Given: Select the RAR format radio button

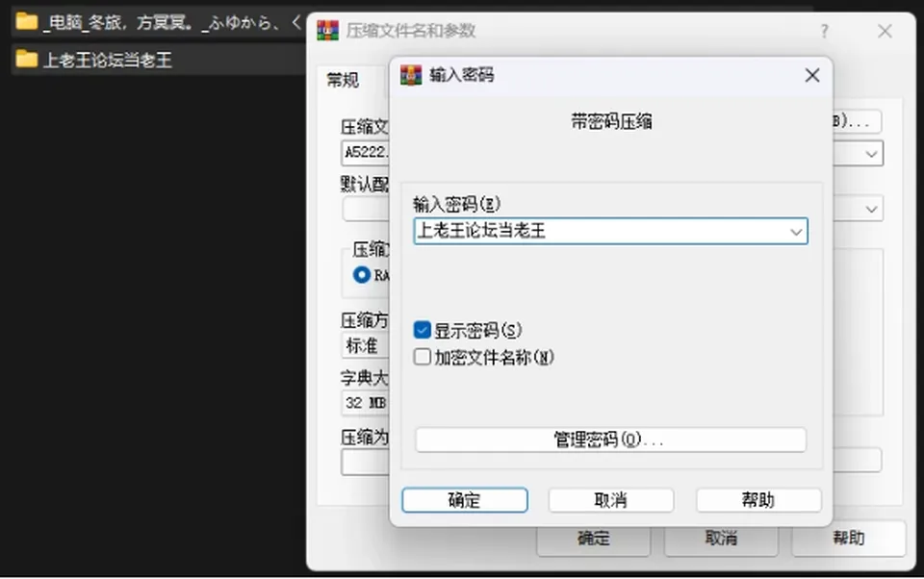Looking at the screenshot, I should click(362, 275).
